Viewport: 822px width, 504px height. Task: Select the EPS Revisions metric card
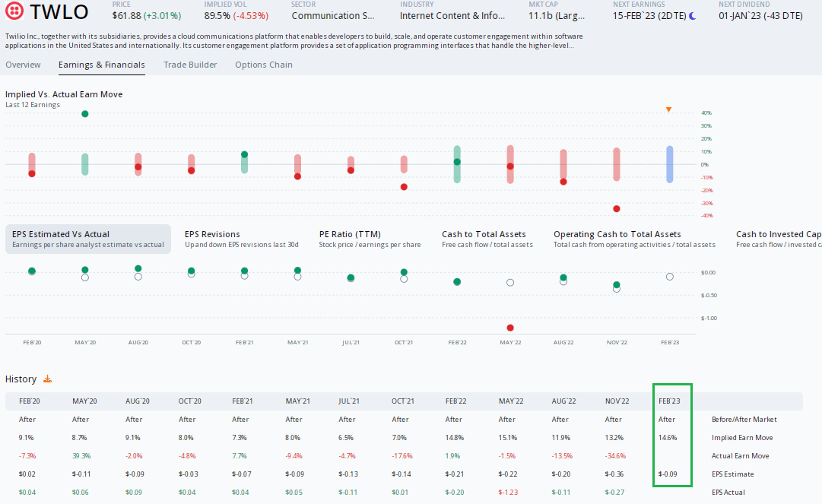[242, 239]
